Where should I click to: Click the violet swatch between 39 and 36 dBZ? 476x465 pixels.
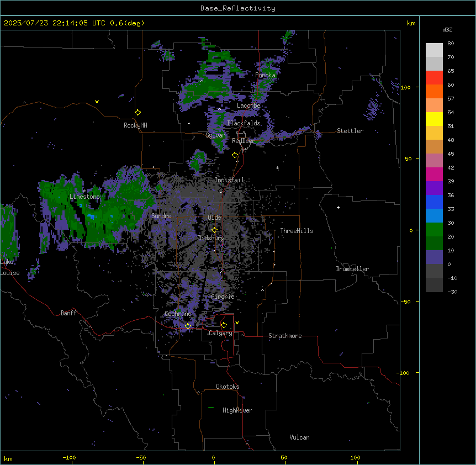pyautogui.click(x=434, y=188)
